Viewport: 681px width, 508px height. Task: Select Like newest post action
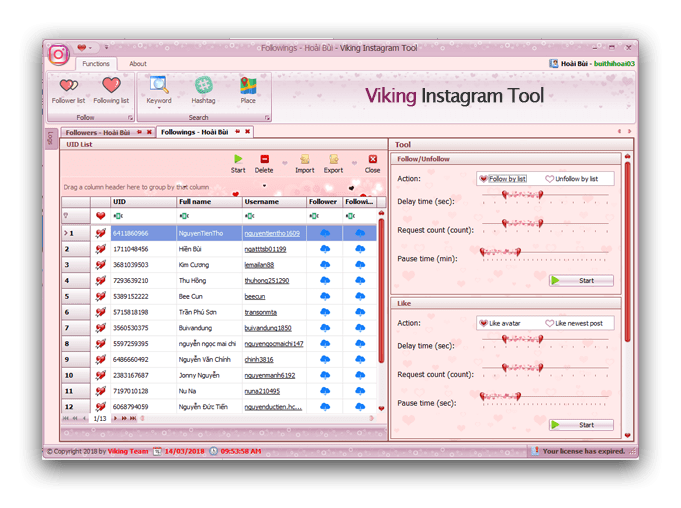click(x=574, y=323)
